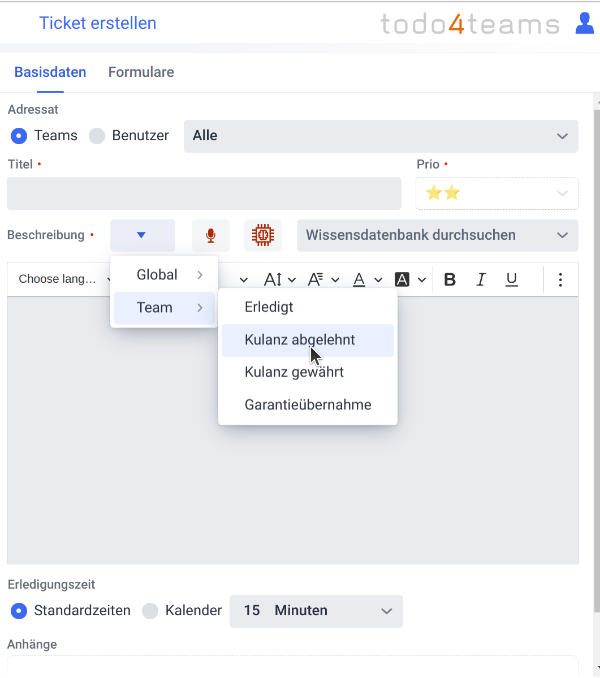Open Wissensdatenbank durchsuchen dropdown

(x=437, y=236)
